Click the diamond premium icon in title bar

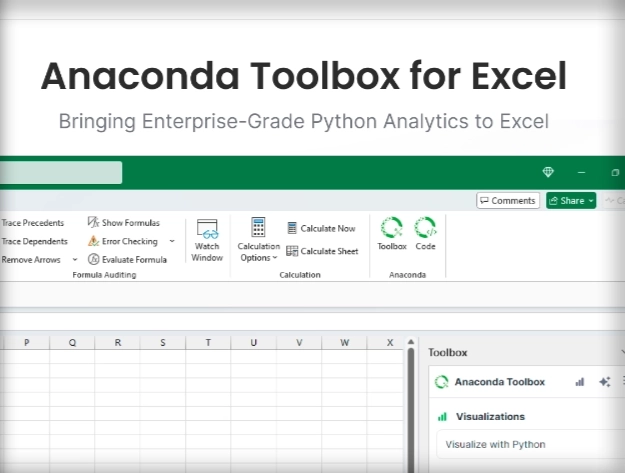(548, 172)
